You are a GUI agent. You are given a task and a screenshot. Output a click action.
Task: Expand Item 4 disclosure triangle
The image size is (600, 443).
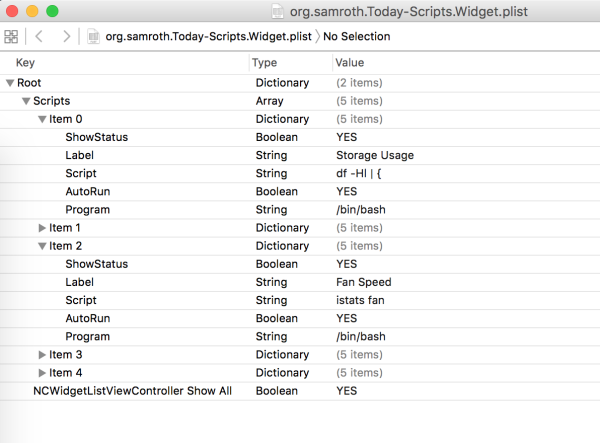coord(42,372)
